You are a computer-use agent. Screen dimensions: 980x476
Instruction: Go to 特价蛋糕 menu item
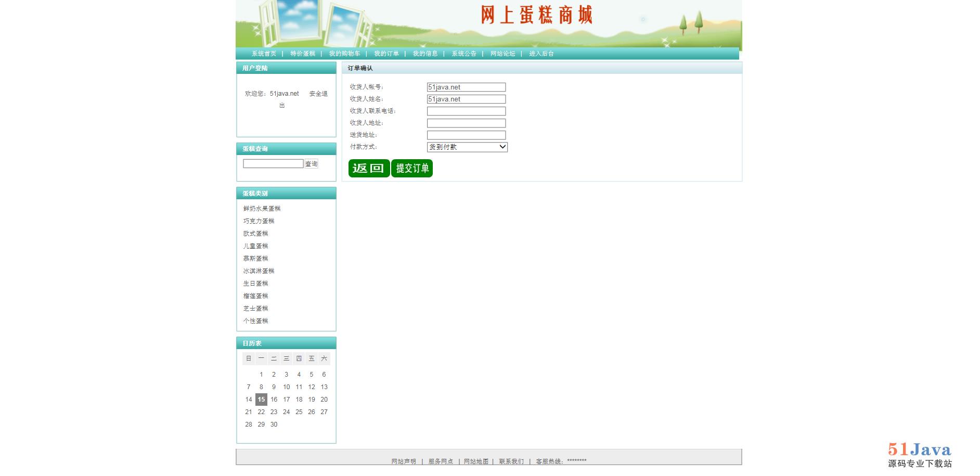click(303, 54)
